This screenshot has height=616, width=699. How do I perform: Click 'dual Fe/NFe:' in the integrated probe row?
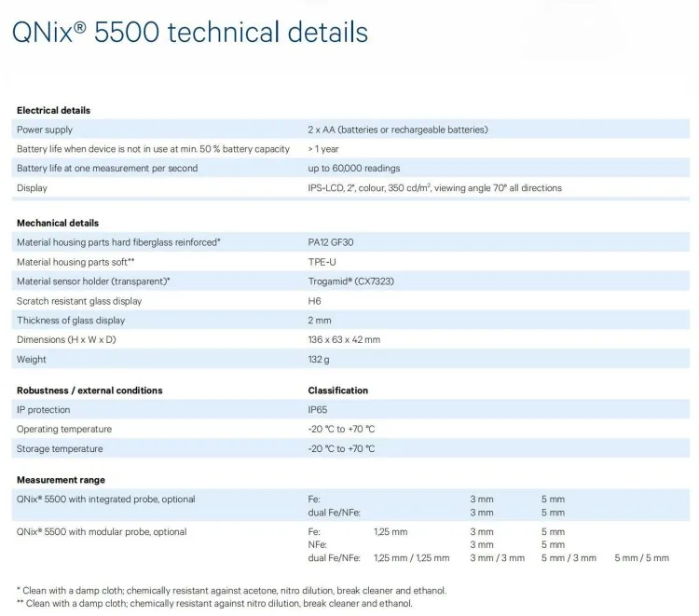pos(334,513)
